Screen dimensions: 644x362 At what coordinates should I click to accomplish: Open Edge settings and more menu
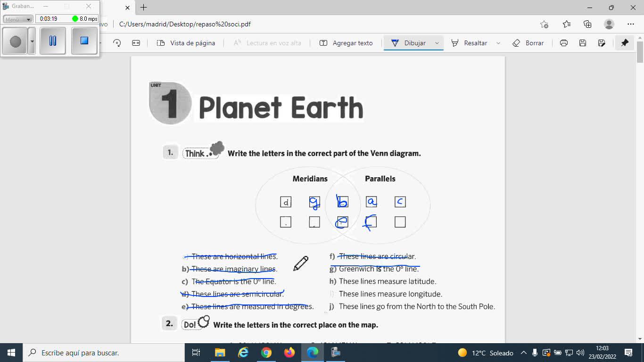coord(631,24)
